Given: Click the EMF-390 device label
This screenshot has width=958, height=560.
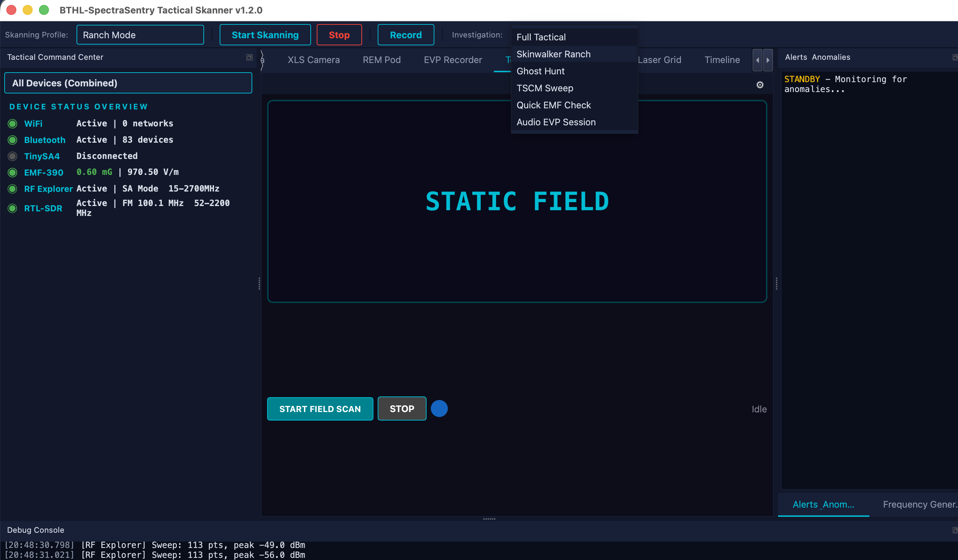Looking at the screenshot, I should coord(43,172).
